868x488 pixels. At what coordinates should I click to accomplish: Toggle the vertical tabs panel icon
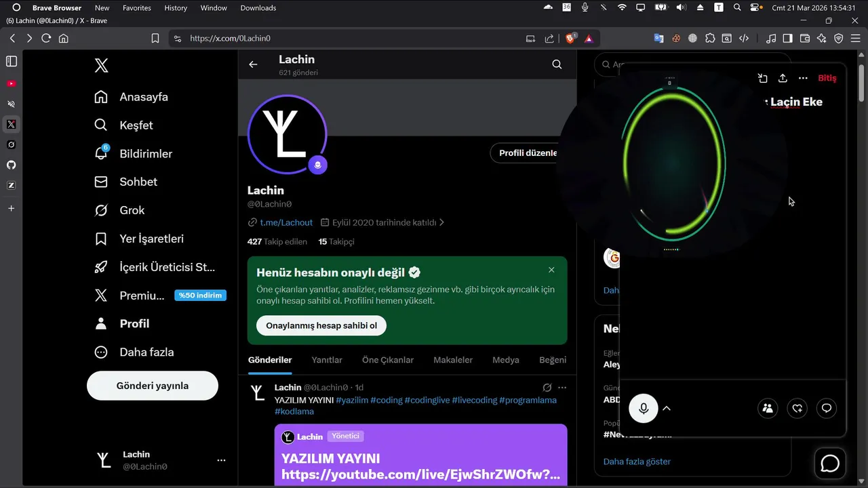[x=11, y=61]
